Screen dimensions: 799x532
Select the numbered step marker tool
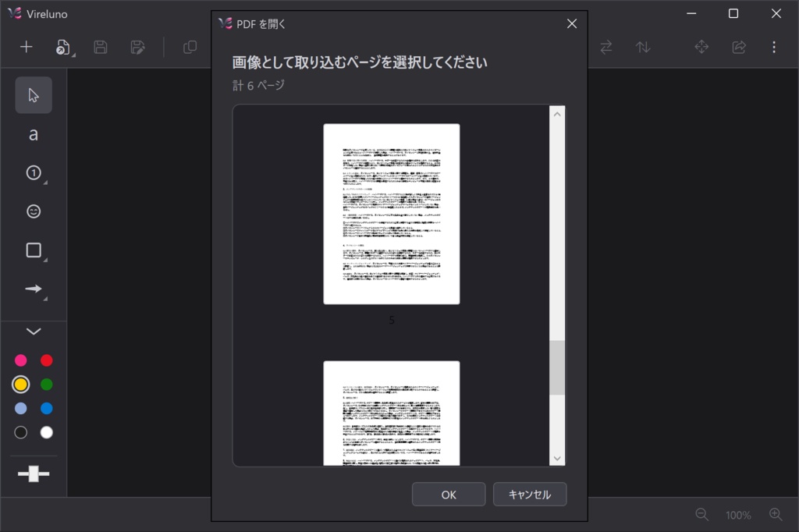(34, 172)
